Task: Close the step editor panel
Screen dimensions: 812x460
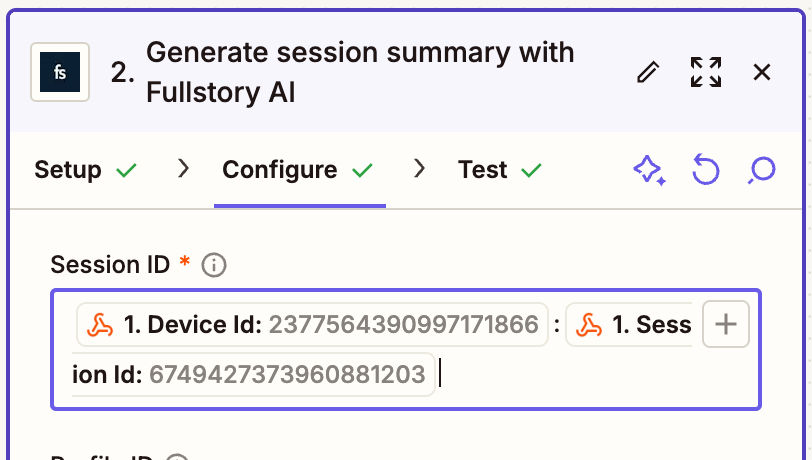Action: click(762, 72)
